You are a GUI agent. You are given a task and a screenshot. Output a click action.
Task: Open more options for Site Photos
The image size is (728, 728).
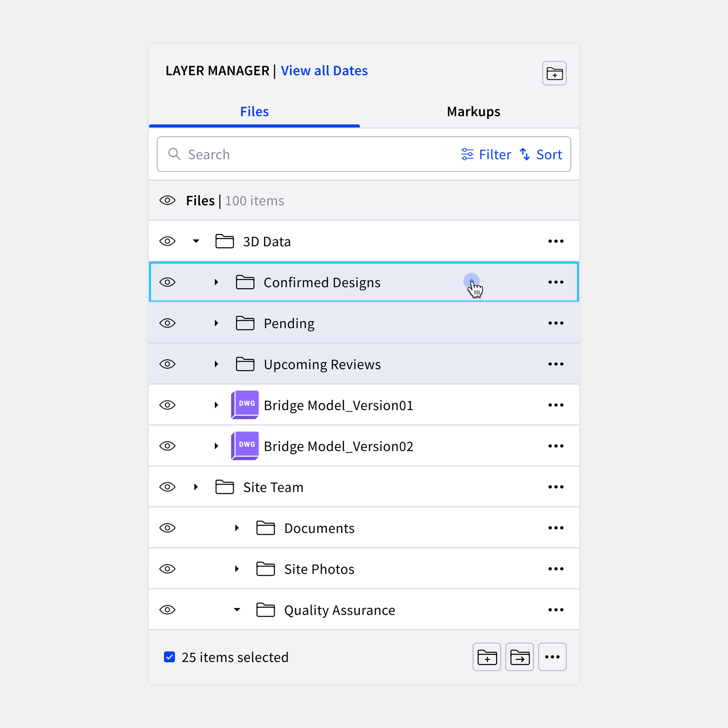click(x=556, y=569)
